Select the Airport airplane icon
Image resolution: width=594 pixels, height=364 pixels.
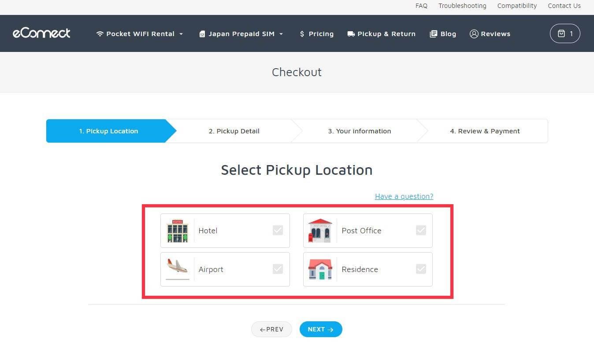coord(178,269)
